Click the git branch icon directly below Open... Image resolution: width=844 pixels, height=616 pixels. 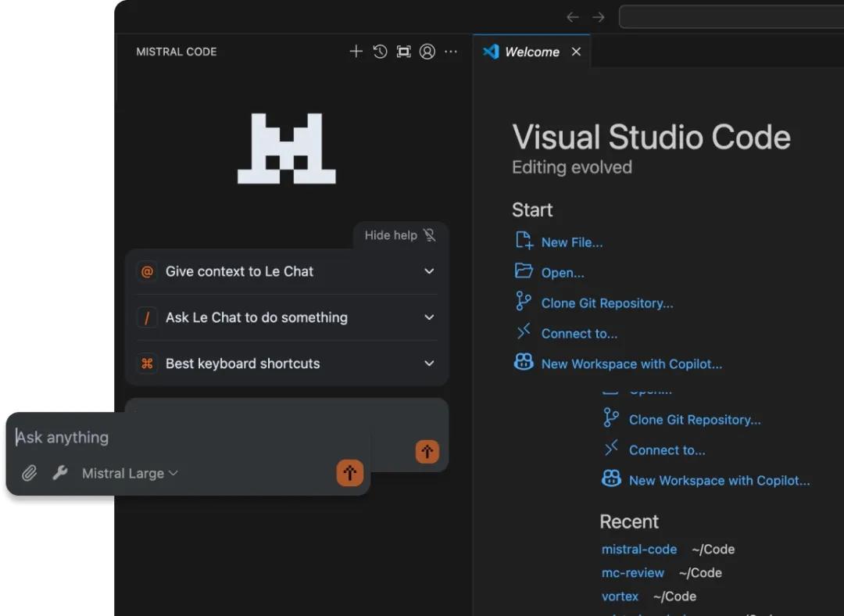click(523, 302)
